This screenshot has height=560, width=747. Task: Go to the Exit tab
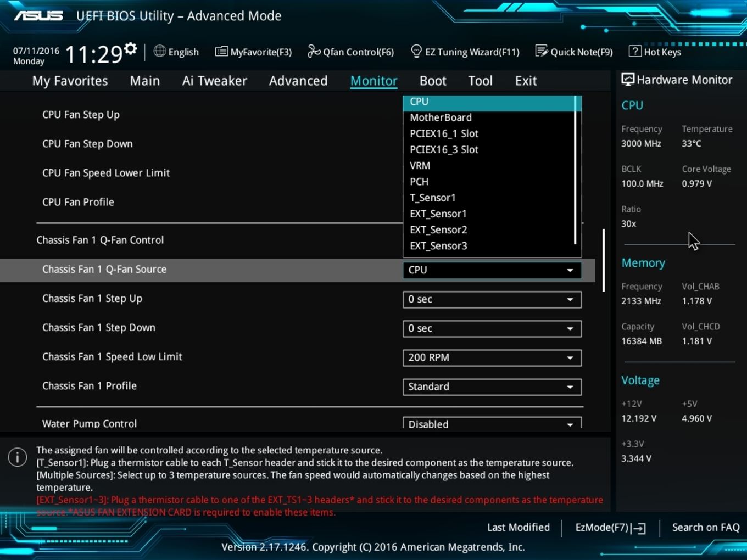click(526, 81)
